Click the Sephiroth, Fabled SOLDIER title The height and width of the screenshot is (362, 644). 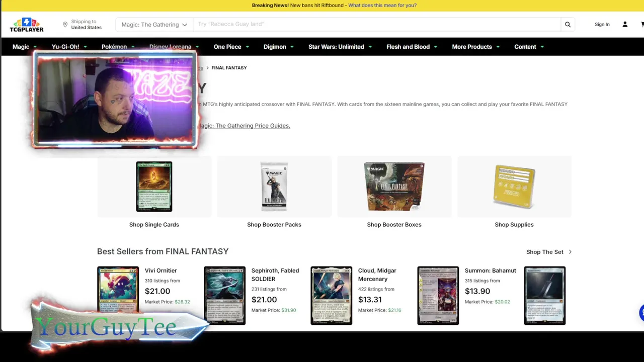point(275,275)
